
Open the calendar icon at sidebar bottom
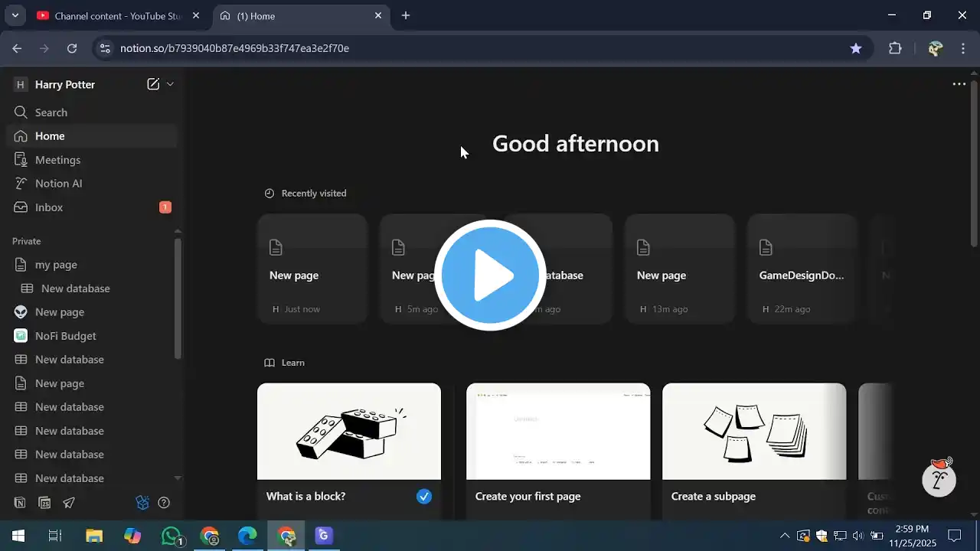click(44, 503)
